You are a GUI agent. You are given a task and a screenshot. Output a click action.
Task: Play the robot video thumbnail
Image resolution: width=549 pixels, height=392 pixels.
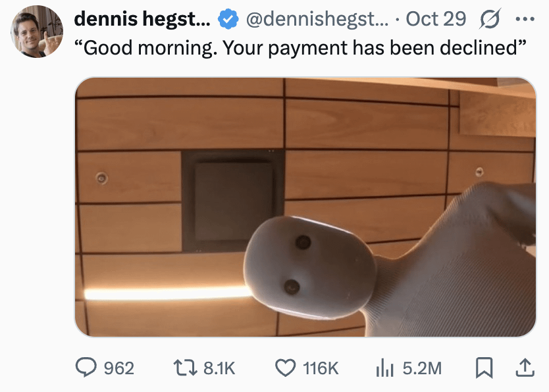(x=305, y=207)
